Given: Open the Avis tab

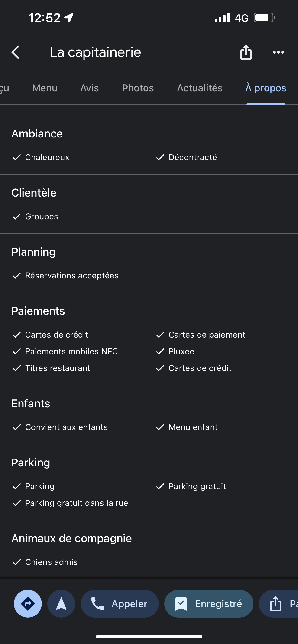Looking at the screenshot, I should click(x=90, y=88).
